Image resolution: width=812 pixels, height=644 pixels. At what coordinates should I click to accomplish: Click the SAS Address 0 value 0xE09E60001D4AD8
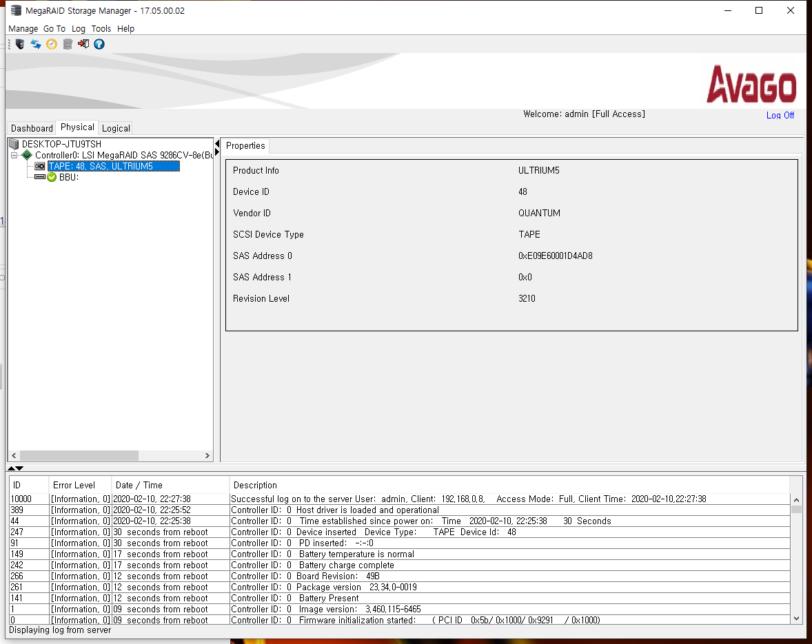(555, 256)
